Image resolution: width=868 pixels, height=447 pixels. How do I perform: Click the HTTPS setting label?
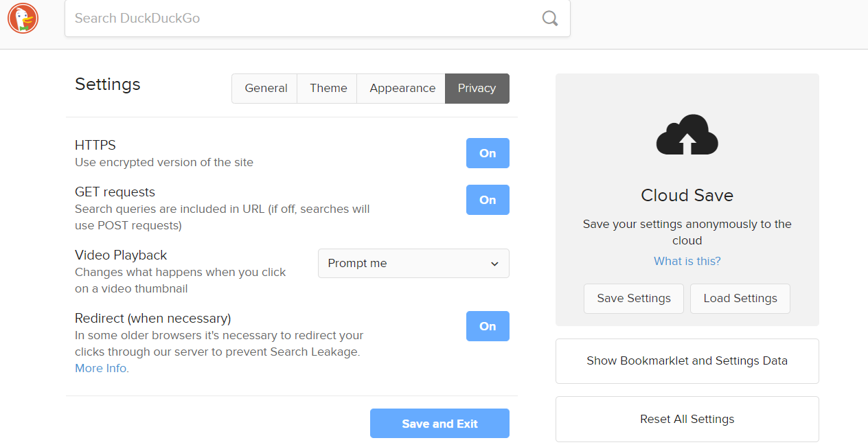pyautogui.click(x=95, y=146)
